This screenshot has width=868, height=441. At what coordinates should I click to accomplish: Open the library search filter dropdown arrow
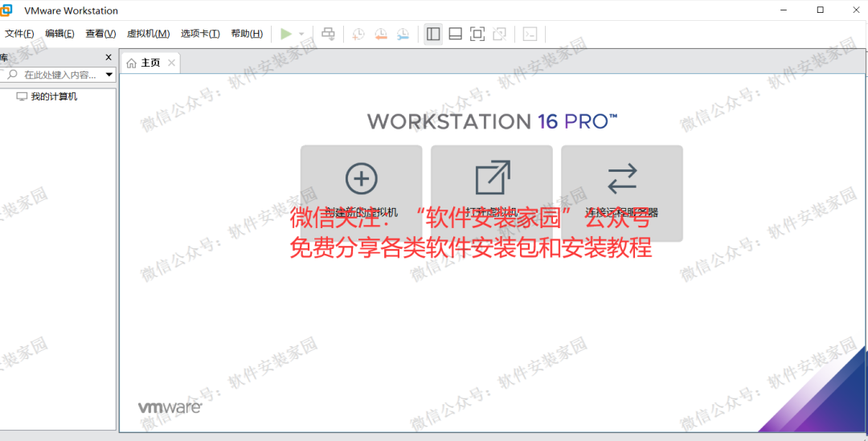coord(109,75)
